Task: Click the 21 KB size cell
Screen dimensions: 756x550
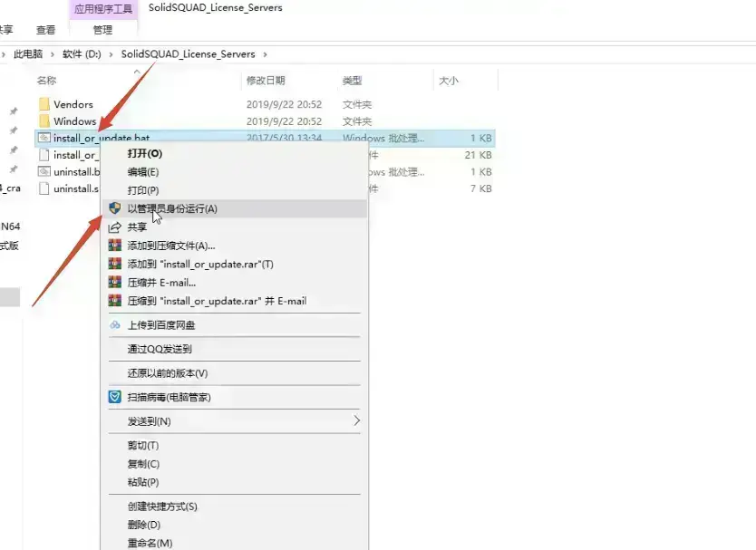Action: 478,155
